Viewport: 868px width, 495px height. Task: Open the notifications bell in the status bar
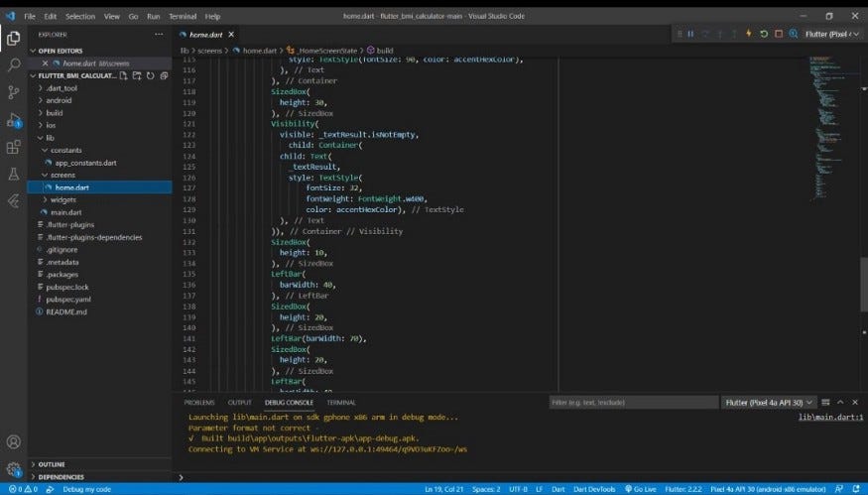pyautogui.click(x=856, y=489)
